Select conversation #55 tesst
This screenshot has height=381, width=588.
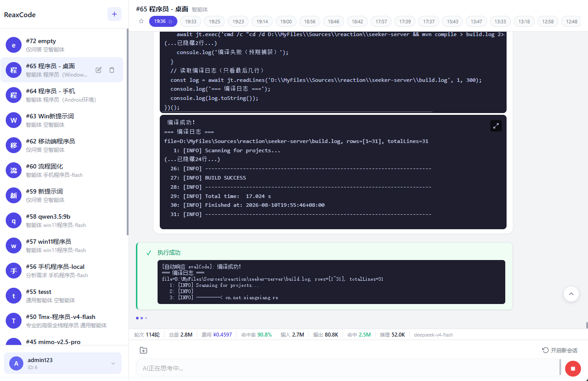pos(62,296)
